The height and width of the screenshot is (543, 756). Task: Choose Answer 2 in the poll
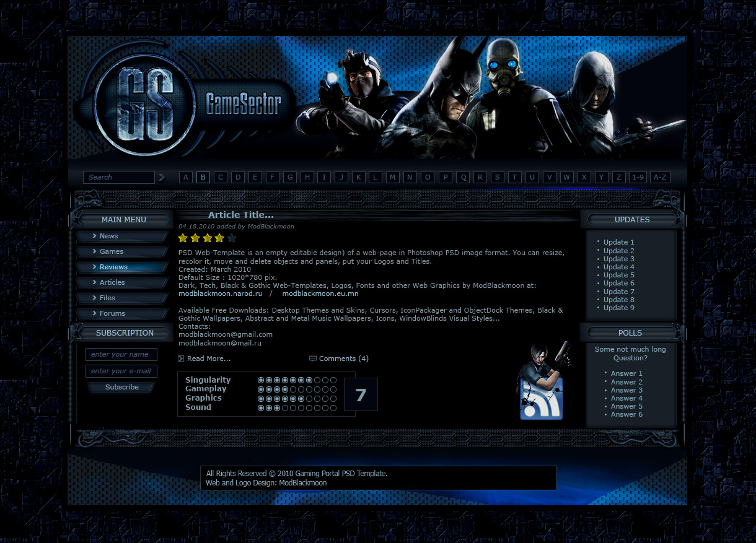tap(626, 382)
